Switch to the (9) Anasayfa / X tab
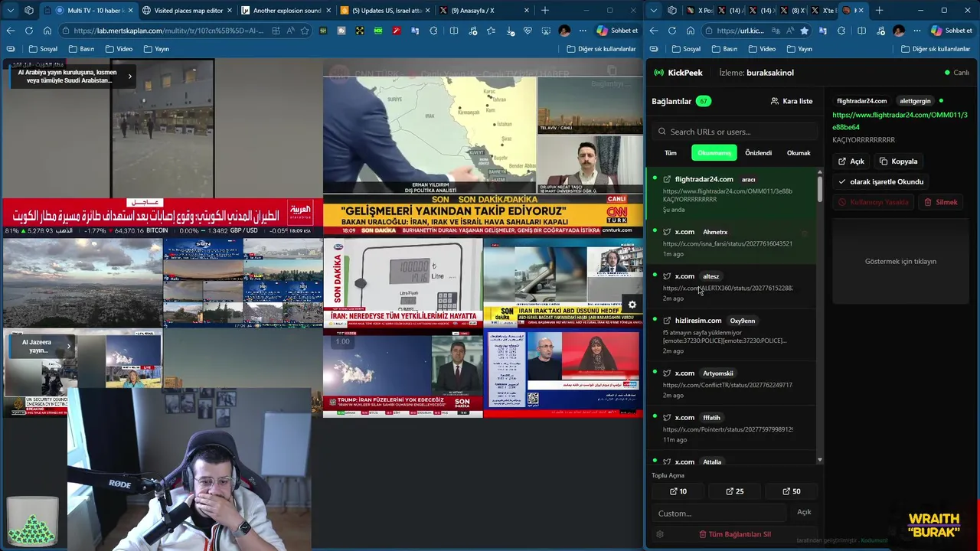 [x=485, y=11]
